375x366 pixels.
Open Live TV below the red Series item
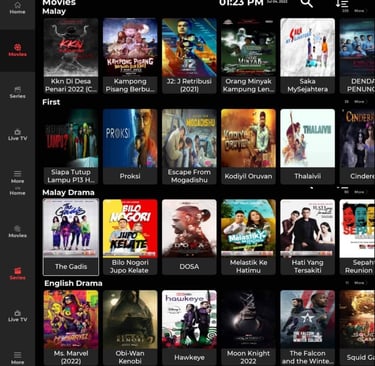tap(17, 316)
